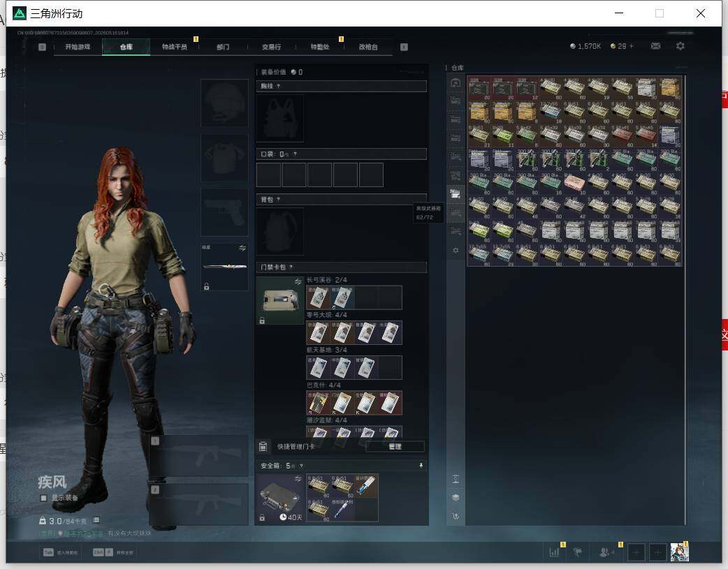Click the warehouse vertical scrollbar
Screen dimensions: 728x569
[x=685, y=301]
